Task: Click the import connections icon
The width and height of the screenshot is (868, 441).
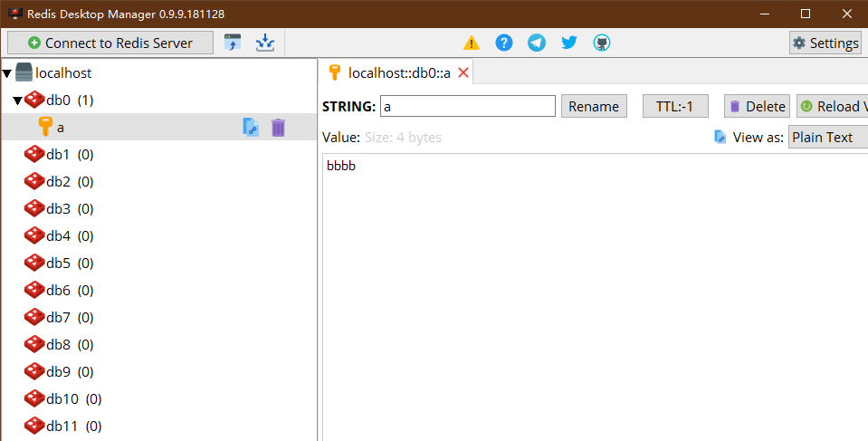Action: [x=233, y=43]
